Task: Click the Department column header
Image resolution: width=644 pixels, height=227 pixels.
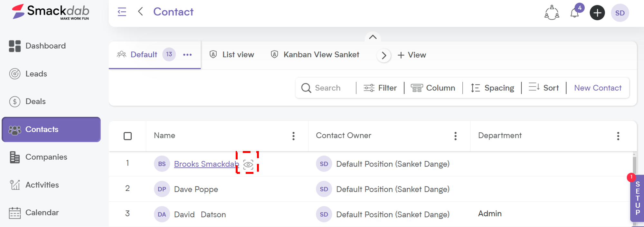Action: click(500, 136)
